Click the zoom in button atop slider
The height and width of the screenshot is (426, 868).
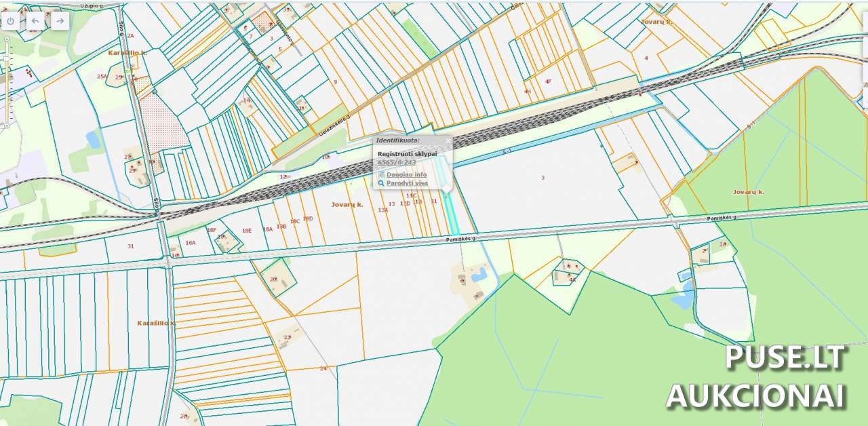coord(7,39)
